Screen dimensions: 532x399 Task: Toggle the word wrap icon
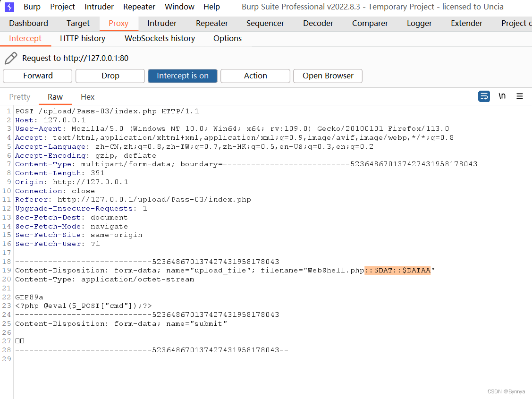tap(484, 96)
